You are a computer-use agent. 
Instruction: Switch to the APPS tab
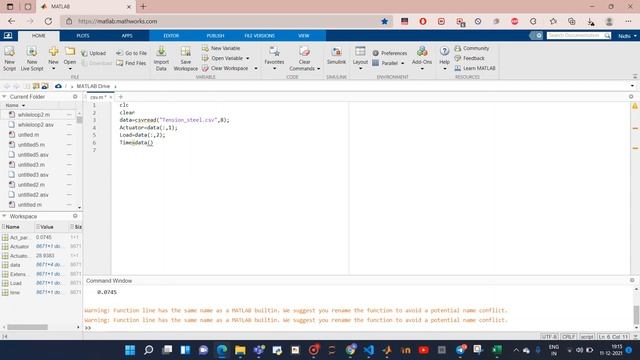pyautogui.click(x=127, y=36)
